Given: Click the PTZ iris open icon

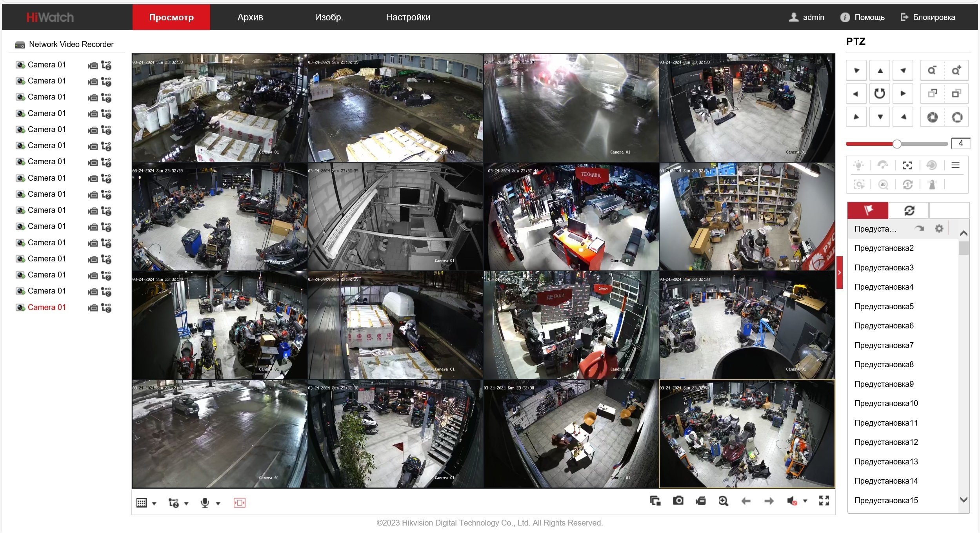Looking at the screenshot, I should pos(957,117).
